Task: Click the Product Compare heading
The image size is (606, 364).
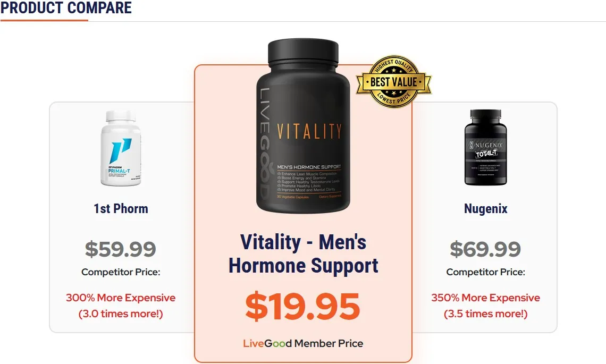Action: click(66, 8)
